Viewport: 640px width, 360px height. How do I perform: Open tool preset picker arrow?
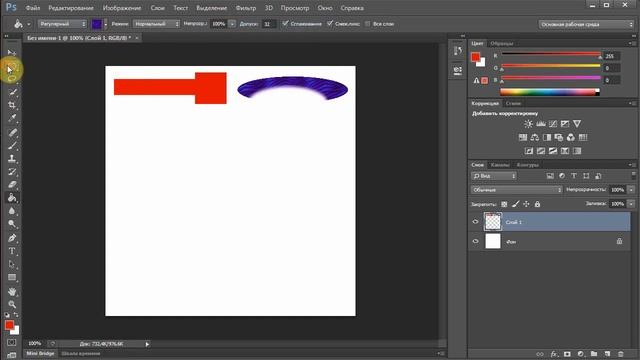(29, 24)
